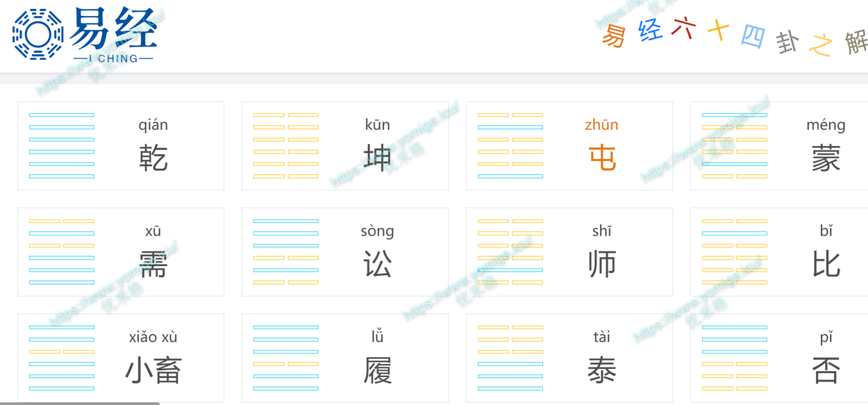Click the hexagram symbol for 师

point(510,251)
